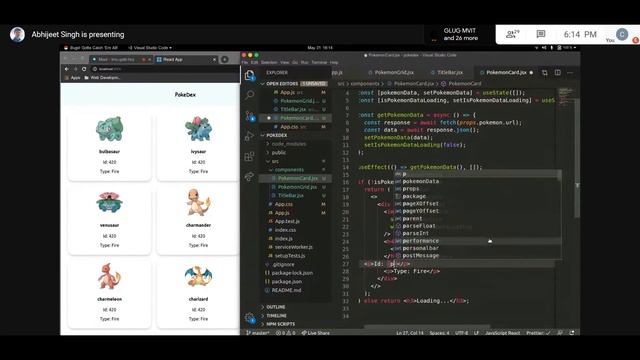640x360 pixels.
Task: Open the Search view in VS Code activity bar
Action: coord(249,95)
